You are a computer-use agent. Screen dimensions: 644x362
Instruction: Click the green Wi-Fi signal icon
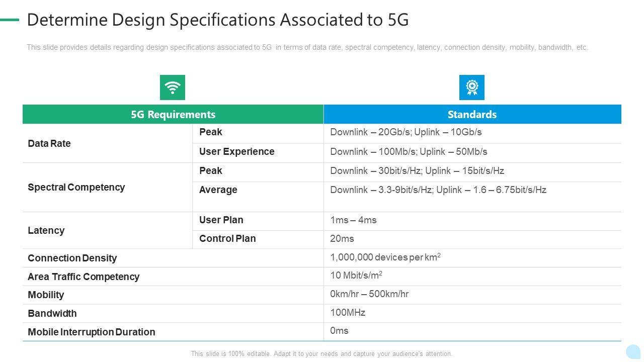173,87
